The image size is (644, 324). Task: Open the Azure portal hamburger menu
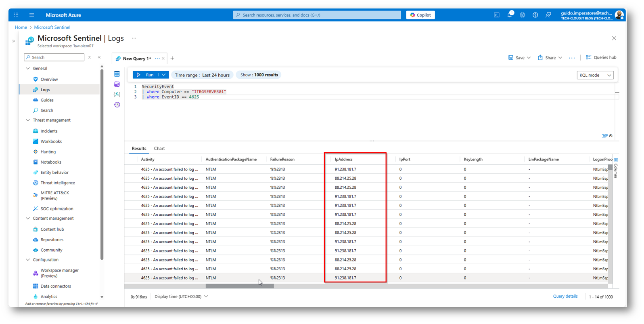[x=31, y=15]
